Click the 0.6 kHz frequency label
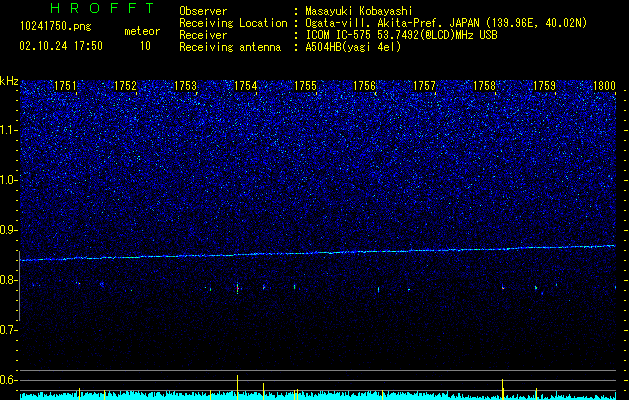Viewport: 629px width, 400px height. 8,380
